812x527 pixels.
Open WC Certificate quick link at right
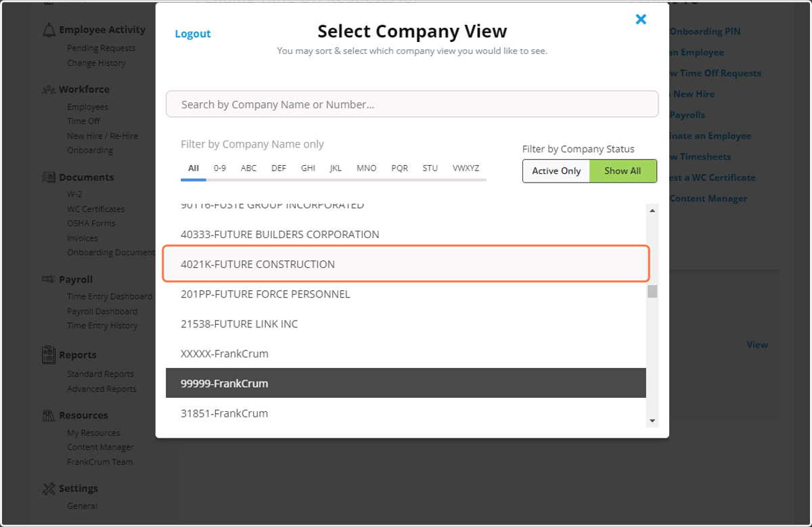pyautogui.click(x=713, y=177)
